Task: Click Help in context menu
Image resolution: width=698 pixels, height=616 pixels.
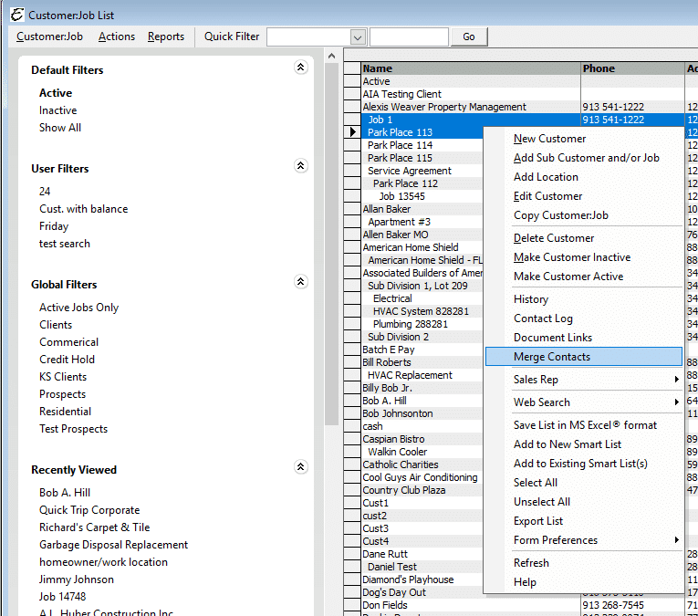Action: pos(525,581)
